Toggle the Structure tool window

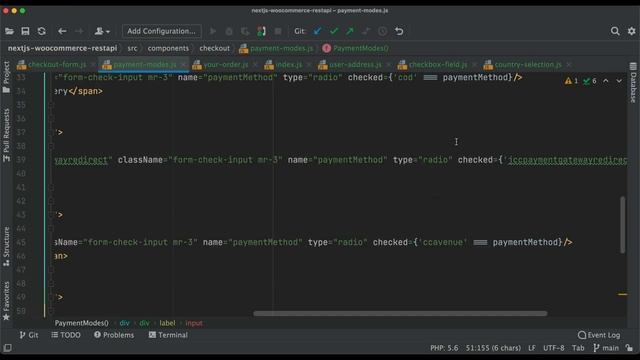point(6,247)
